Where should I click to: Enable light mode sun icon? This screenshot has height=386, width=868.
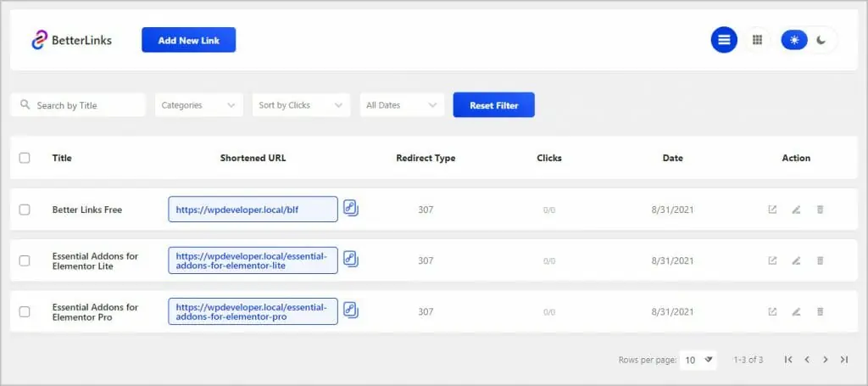[794, 40]
